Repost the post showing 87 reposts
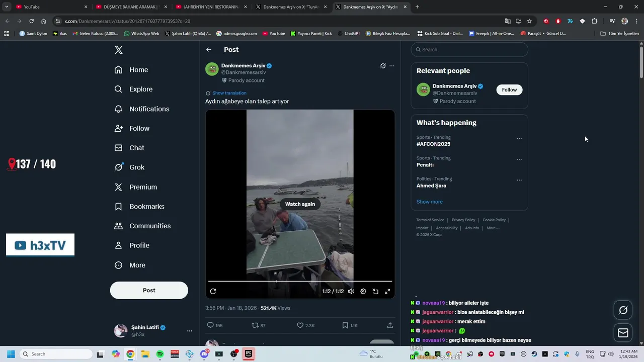The image size is (644, 362). click(259, 325)
